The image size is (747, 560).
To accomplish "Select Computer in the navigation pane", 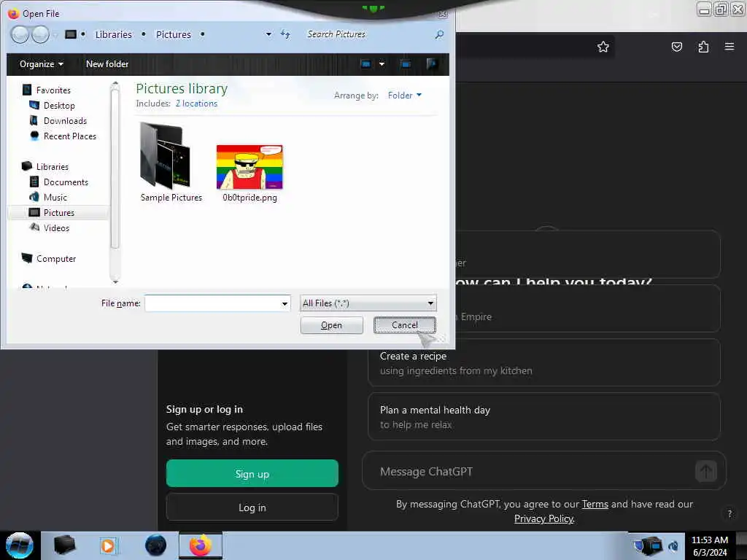I will pyautogui.click(x=55, y=259).
